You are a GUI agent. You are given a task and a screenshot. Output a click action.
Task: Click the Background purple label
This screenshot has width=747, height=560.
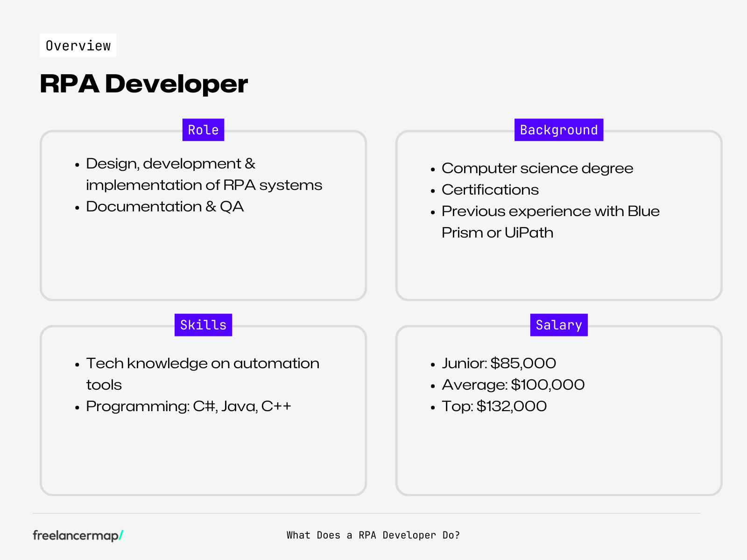pyautogui.click(x=558, y=130)
